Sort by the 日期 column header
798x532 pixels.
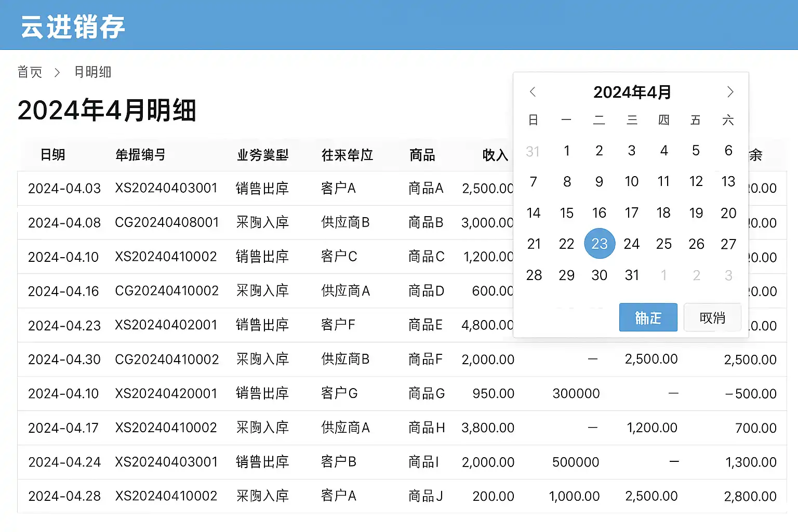click(52, 155)
